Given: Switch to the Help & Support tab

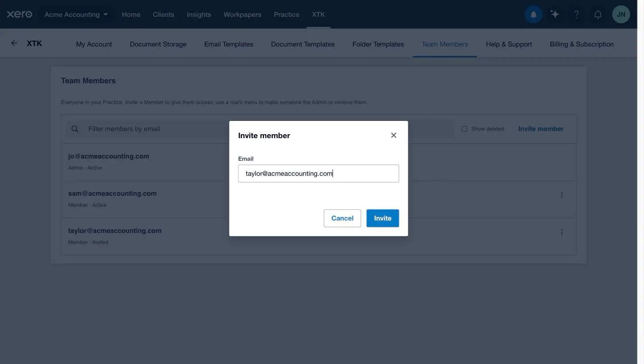Looking at the screenshot, I should pyautogui.click(x=509, y=44).
